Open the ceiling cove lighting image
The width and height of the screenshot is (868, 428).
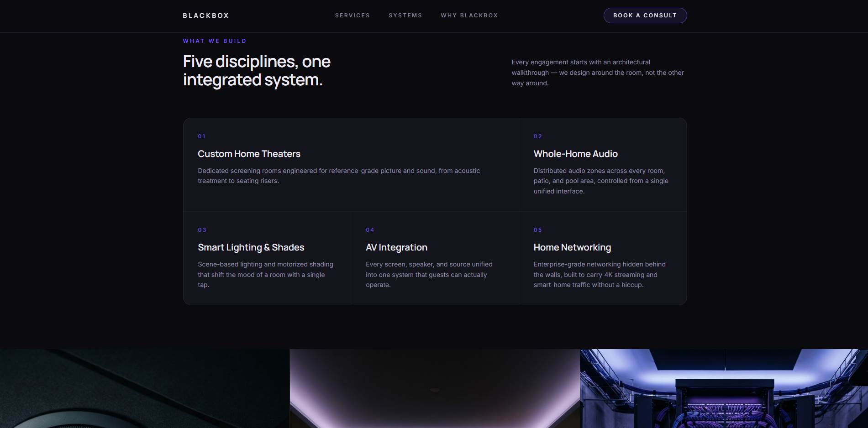coord(435,389)
